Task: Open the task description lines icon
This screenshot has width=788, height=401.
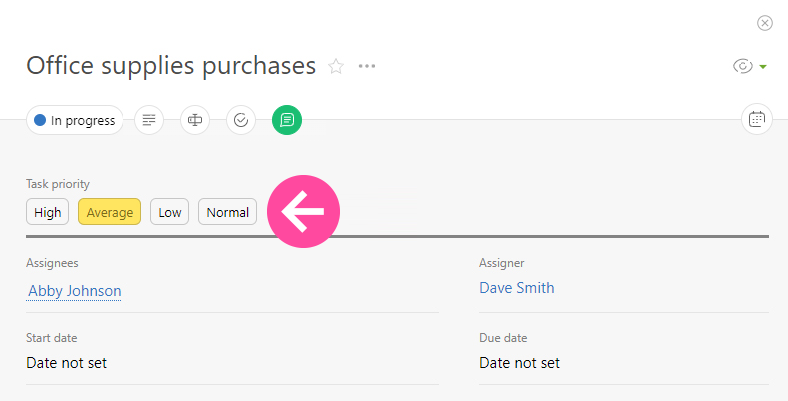Action: (x=149, y=120)
